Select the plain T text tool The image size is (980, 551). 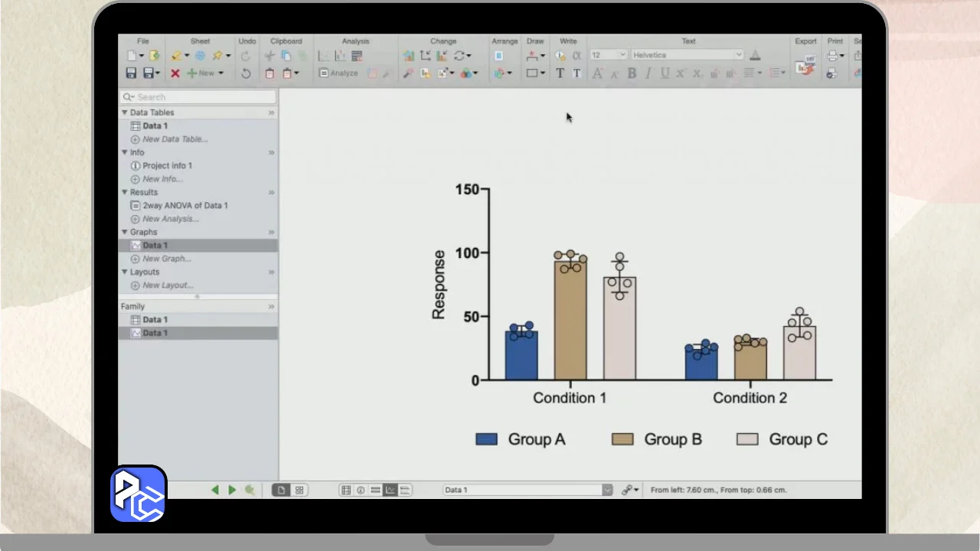(560, 73)
